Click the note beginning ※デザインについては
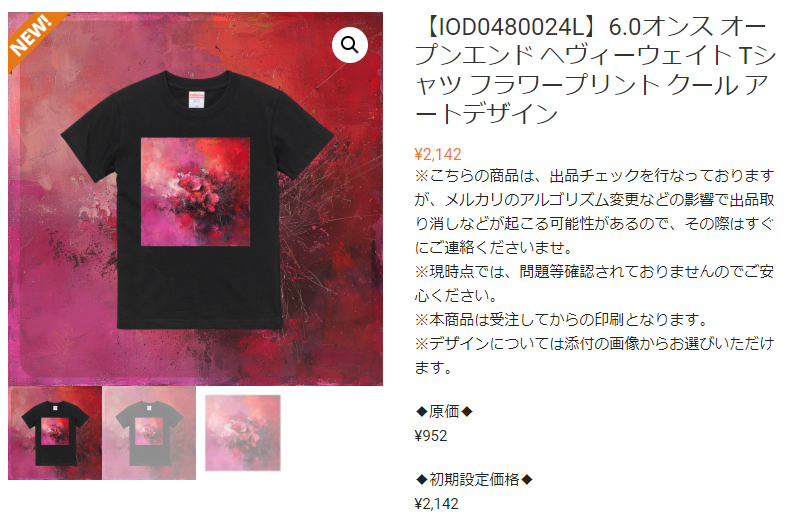807x519 pixels. [594, 355]
